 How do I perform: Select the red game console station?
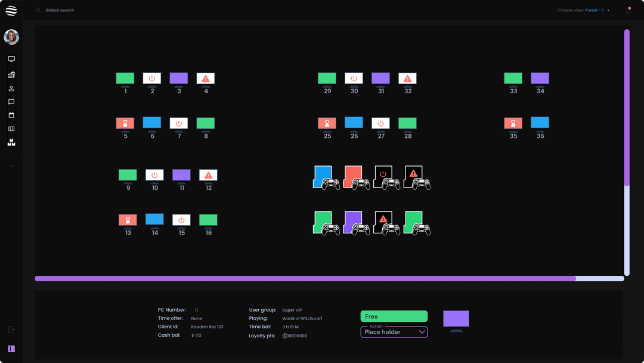(x=357, y=177)
